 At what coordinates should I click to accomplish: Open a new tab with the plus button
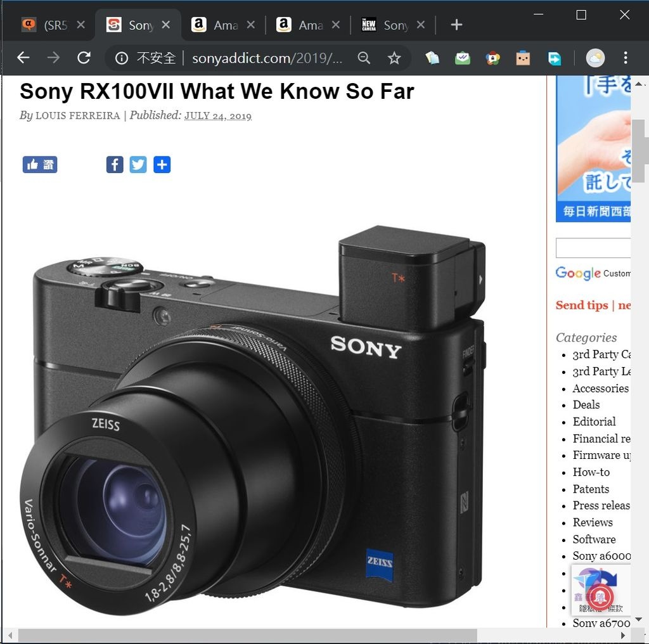pyautogui.click(x=456, y=25)
